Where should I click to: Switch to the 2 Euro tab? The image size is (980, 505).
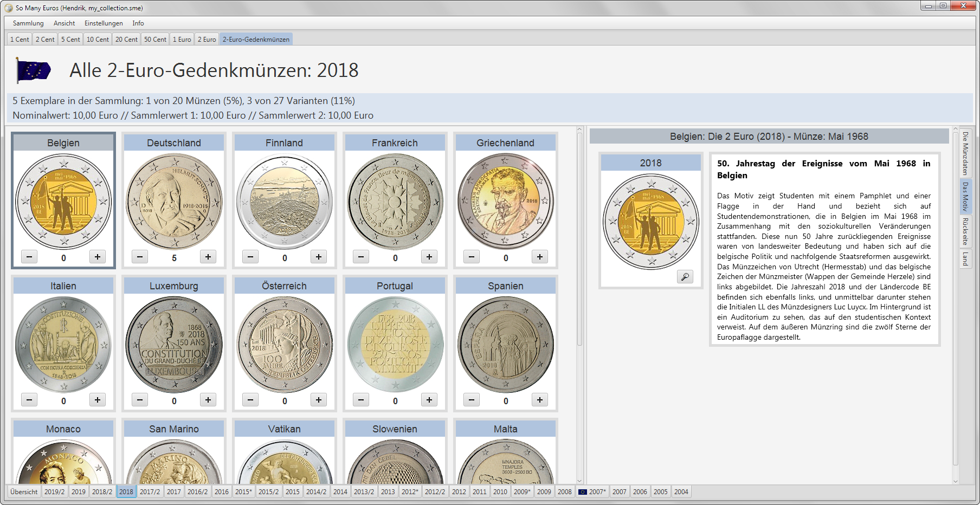click(x=207, y=39)
